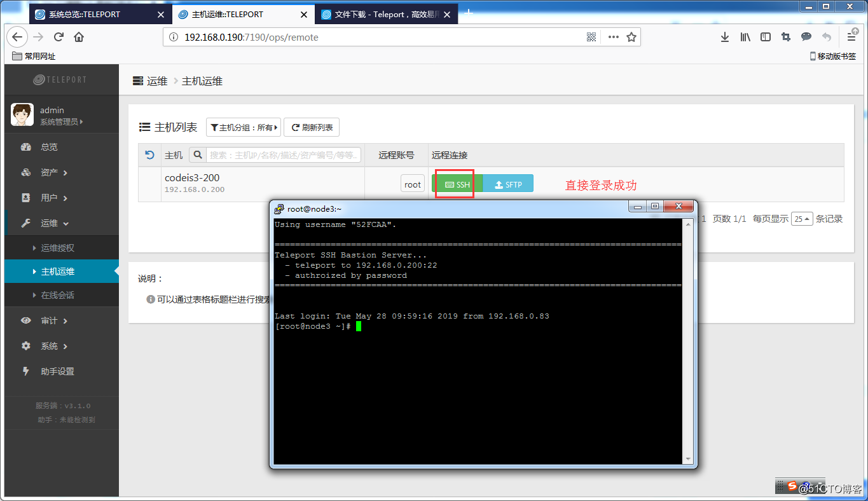This screenshot has width=868, height=501.
Task: Toggle the browser sidebar icon
Action: (766, 37)
